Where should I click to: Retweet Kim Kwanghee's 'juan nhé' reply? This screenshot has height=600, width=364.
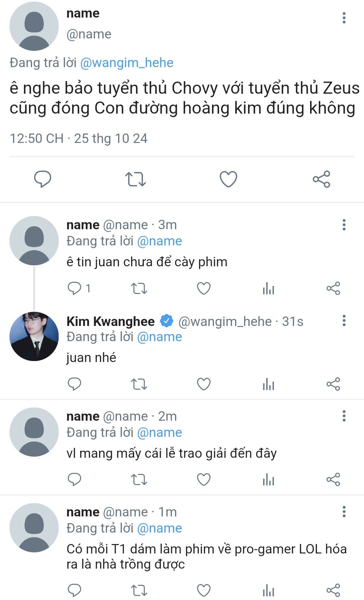pyautogui.click(x=139, y=384)
